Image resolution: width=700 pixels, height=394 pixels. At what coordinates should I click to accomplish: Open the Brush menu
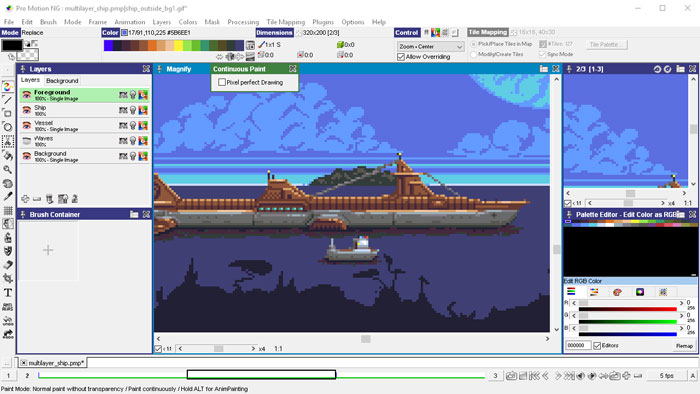48,22
